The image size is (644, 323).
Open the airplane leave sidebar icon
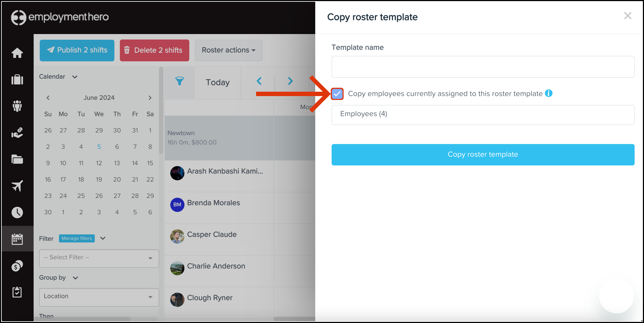point(17,186)
